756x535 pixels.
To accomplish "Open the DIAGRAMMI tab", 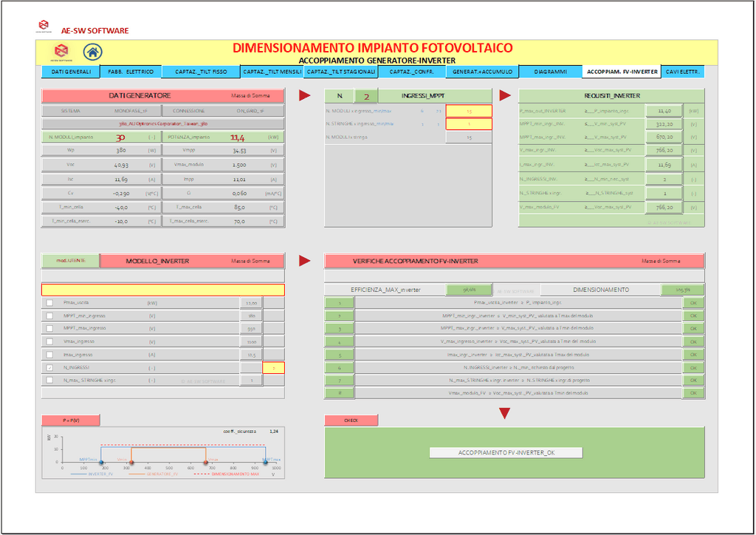I will [550, 72].
